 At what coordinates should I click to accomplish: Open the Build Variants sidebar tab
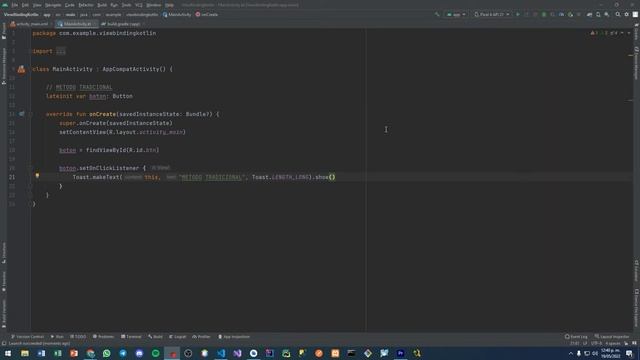point(4,313)
